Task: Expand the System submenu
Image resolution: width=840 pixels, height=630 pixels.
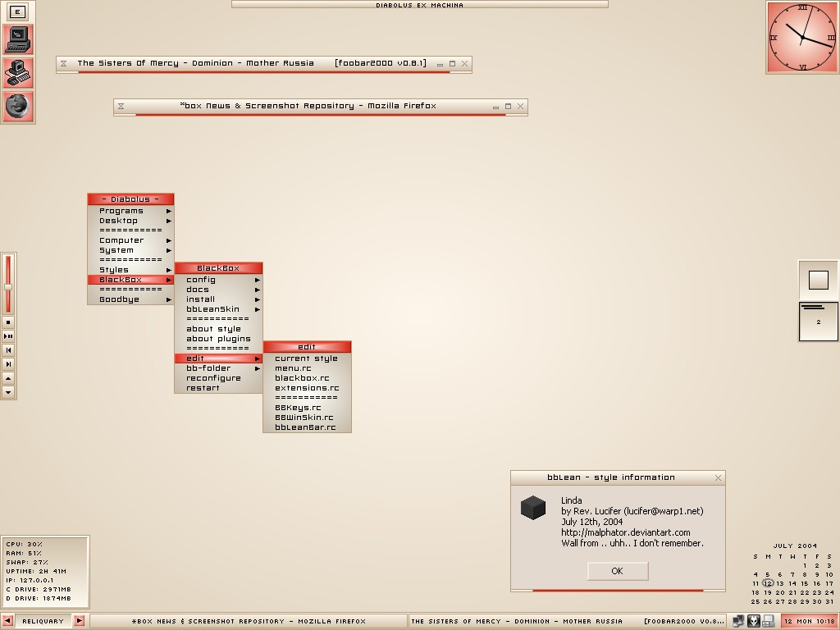Action: (130, 250)
